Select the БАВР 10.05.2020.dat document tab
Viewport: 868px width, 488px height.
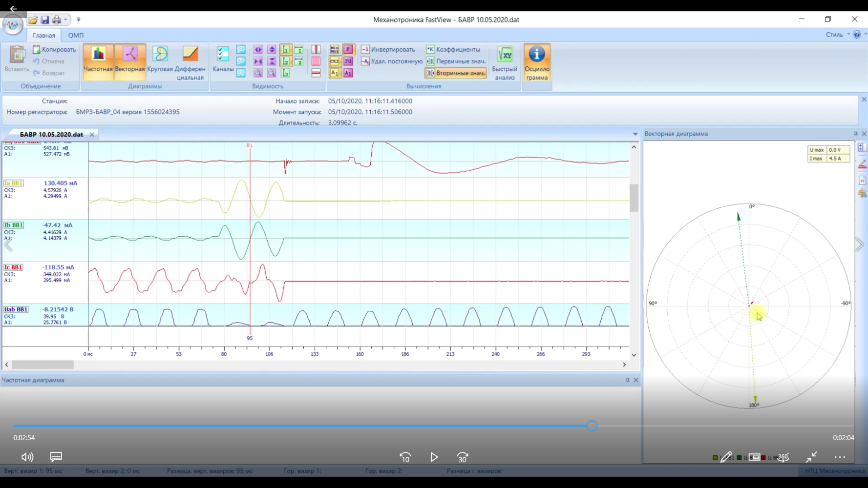pyautogui.click(x=51, y=134)
